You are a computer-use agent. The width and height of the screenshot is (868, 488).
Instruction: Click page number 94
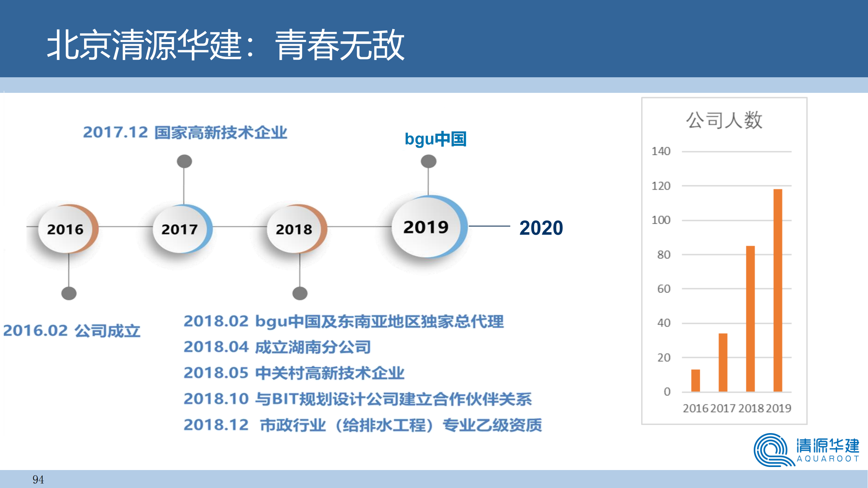(x=38, y=480)
